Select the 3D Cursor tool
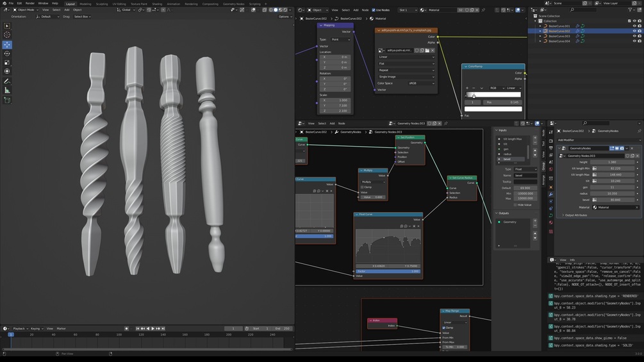The width and height of the screenshot is (644, 362). coord(7,35)
